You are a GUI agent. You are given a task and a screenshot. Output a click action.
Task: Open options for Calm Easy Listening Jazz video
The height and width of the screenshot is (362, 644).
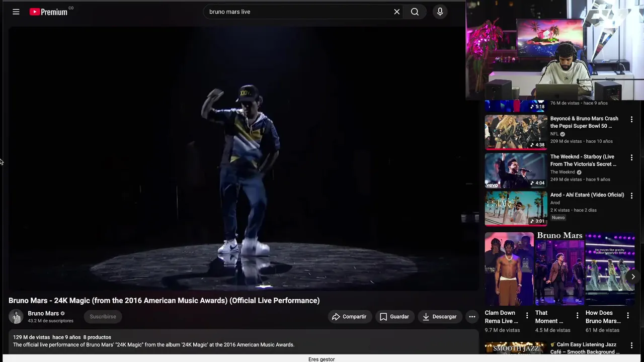click(631, 346)
